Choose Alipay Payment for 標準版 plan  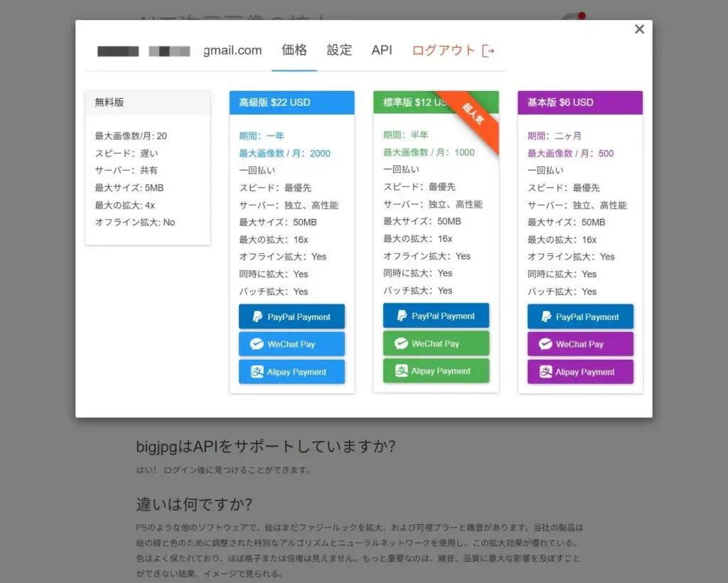pyautogui.click(x=436, y=371)
